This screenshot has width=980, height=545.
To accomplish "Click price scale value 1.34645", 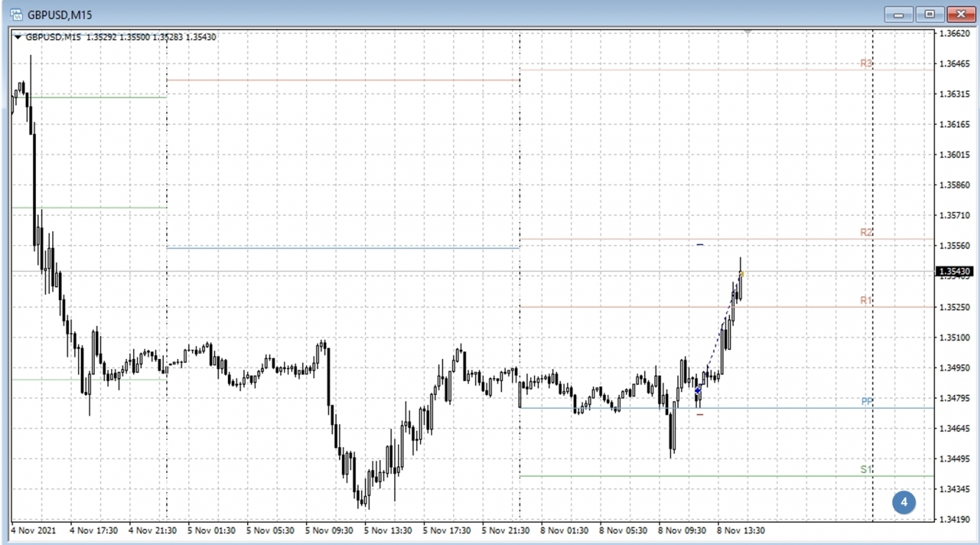I will coord(956,428).
